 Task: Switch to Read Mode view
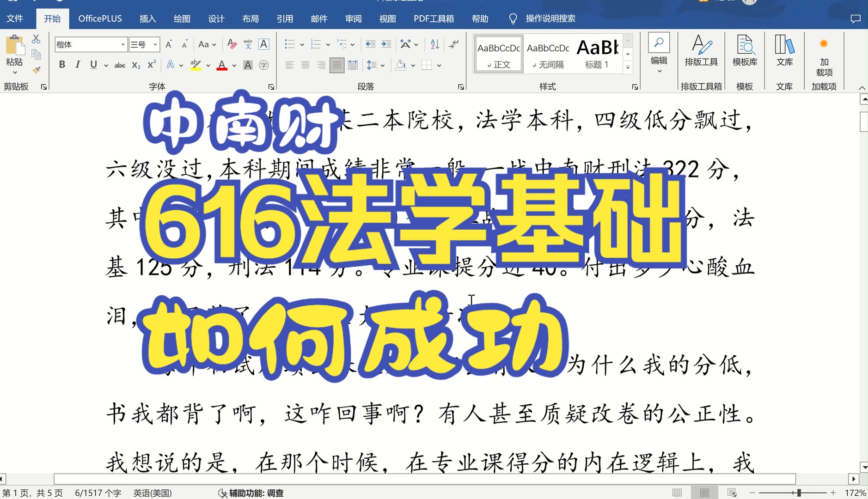[x=677, y=493]
